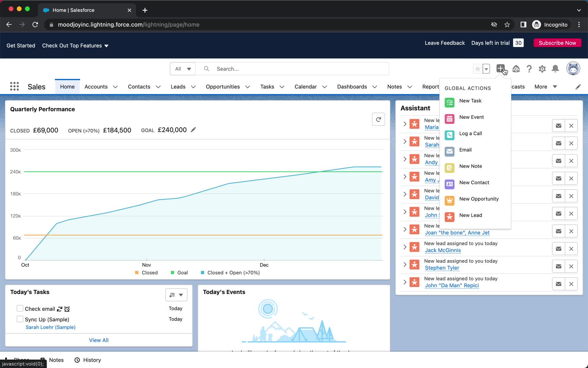The image size is (588, 368).
Task: Click the Global Actions plus icon
Action: (500, 69)
